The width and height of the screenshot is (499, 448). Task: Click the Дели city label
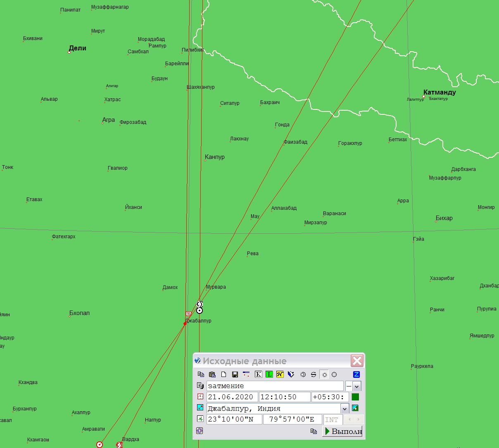[78, 48]
